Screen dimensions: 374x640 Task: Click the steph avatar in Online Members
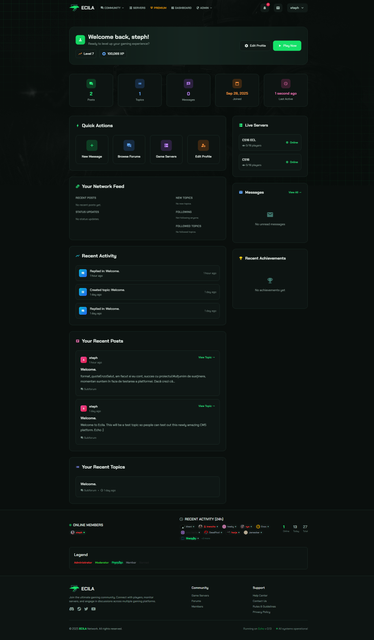tap(73, 532)
